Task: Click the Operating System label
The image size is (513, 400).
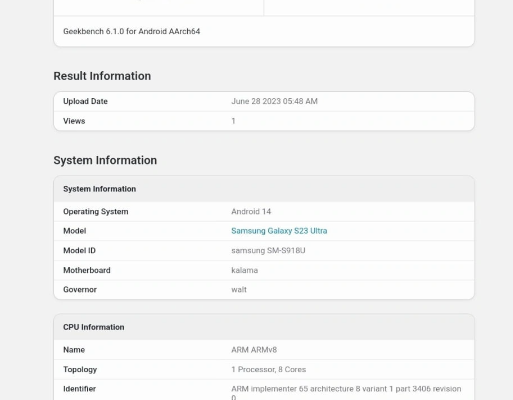Action: tap(96, 212)
